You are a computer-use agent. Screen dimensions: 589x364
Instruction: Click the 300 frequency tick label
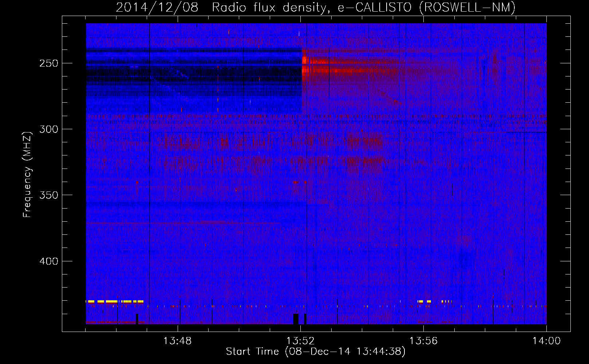(x=49, y=129)
